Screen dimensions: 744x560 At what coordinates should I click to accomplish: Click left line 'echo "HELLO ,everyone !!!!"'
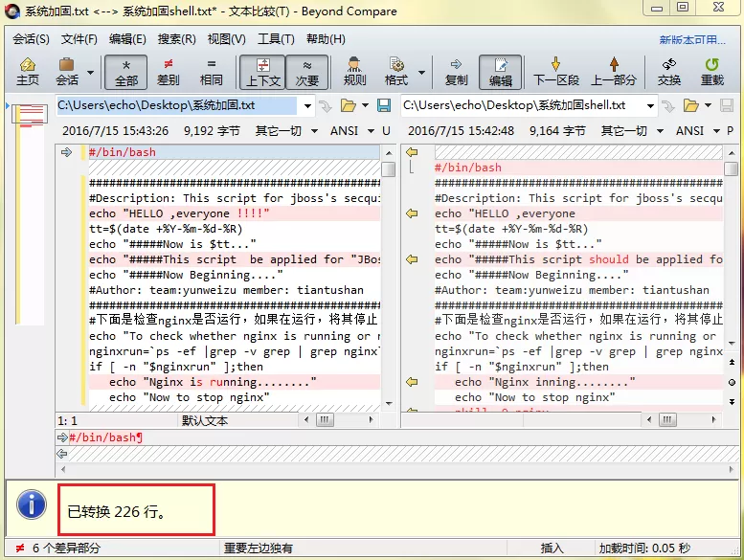(235, 213)
